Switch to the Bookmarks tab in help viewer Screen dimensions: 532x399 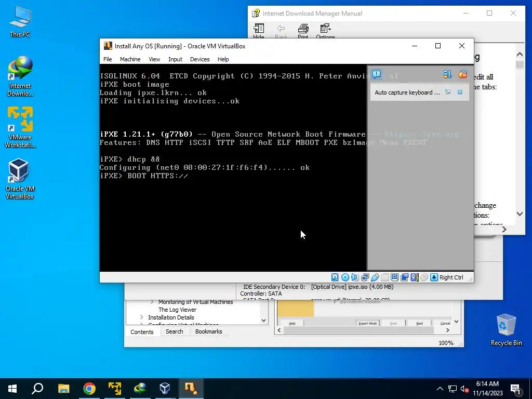point(209,331)
